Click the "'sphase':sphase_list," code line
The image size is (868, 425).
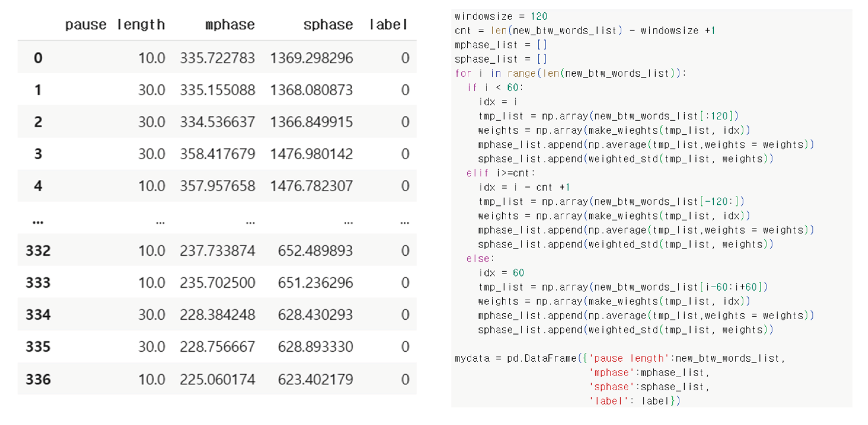(650, 386)
